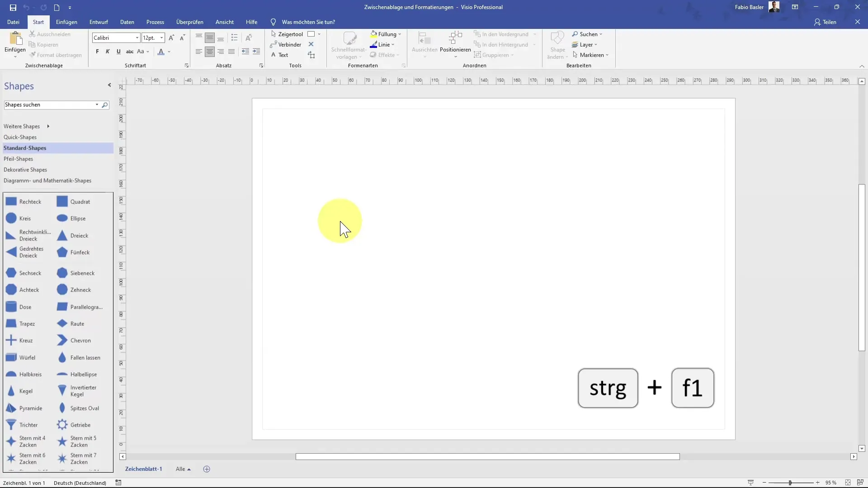Viewport: 868px width, 488px height.
Task: Open the Pfeil-Shapes stencil
Action: pyautogui.click(x=19, y=159)
